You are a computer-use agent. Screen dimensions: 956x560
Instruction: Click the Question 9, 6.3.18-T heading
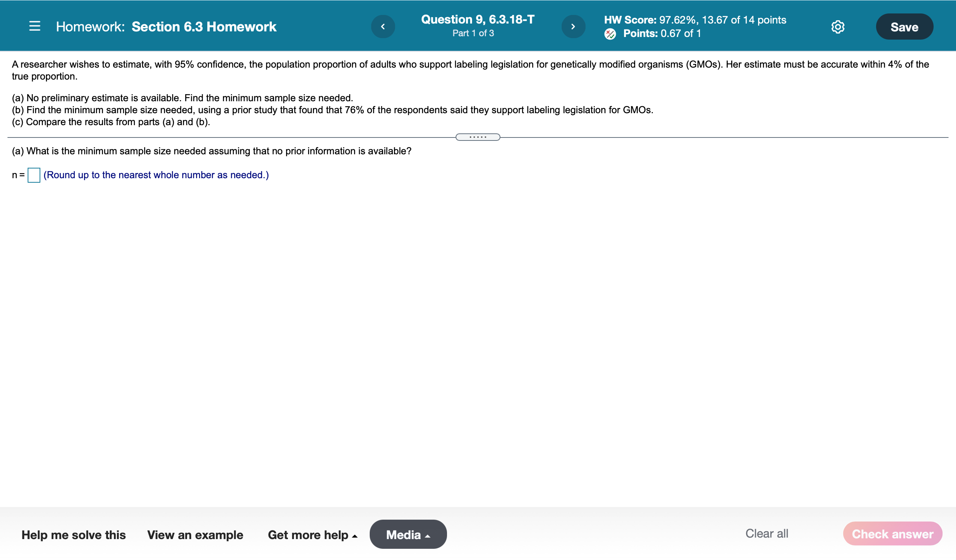click(478, 19)
